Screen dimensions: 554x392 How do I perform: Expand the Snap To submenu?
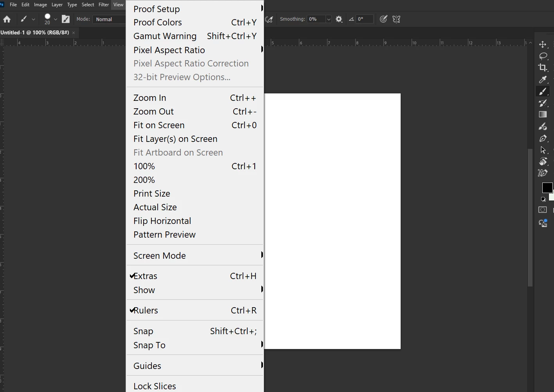pos(195,345)
